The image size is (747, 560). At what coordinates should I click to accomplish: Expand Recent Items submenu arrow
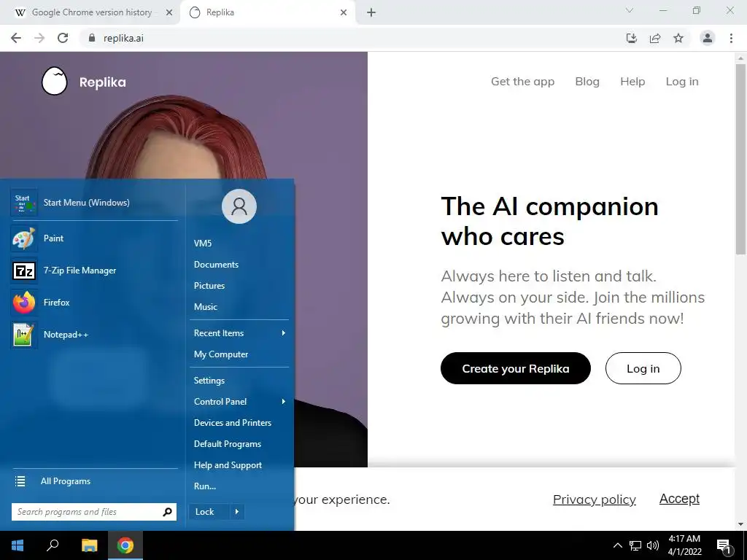point(284,332)
